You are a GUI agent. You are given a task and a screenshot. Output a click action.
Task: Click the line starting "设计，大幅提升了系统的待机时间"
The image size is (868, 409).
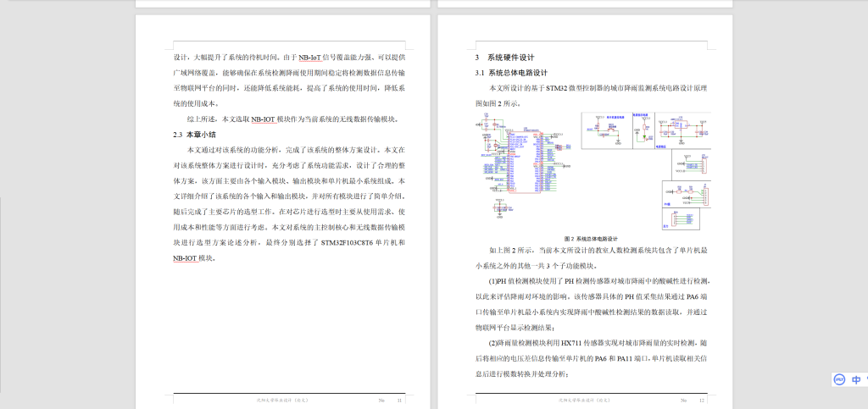click(290, 57)
